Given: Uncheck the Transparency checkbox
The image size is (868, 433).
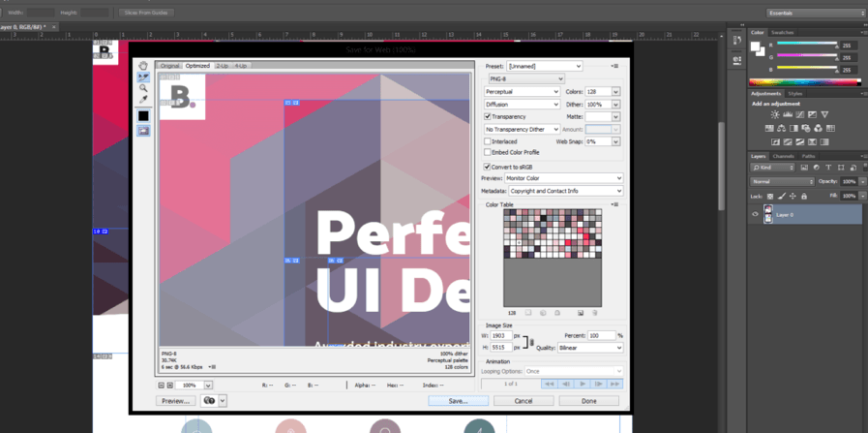Looking at the screenshot, I should coord(488,116).
